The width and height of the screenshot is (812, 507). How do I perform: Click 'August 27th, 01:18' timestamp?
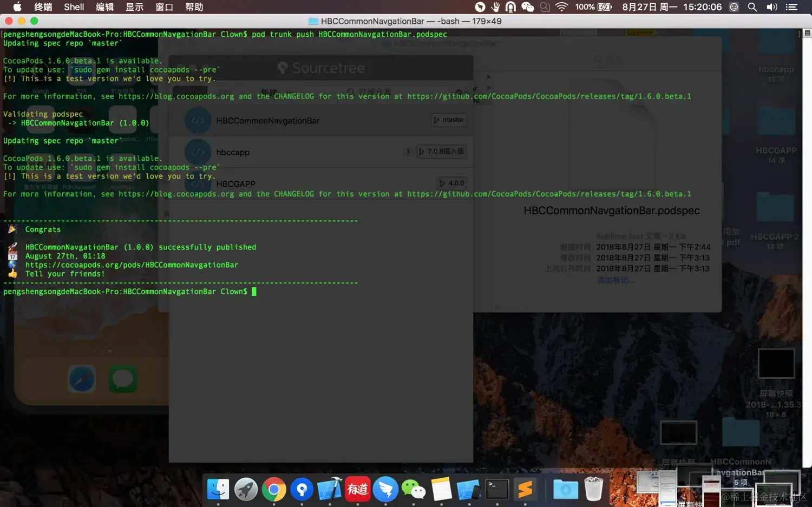(65, 256)
